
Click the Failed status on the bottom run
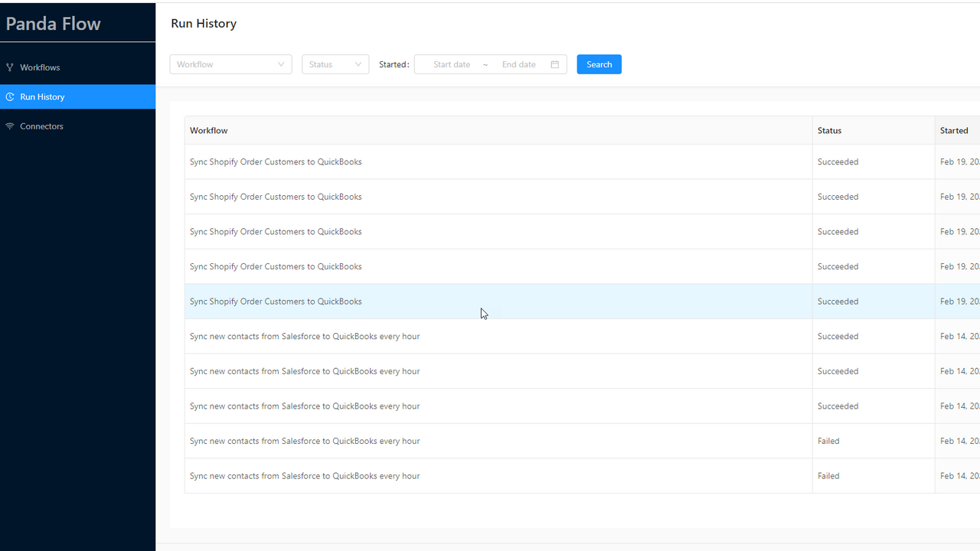coord(828,475)
